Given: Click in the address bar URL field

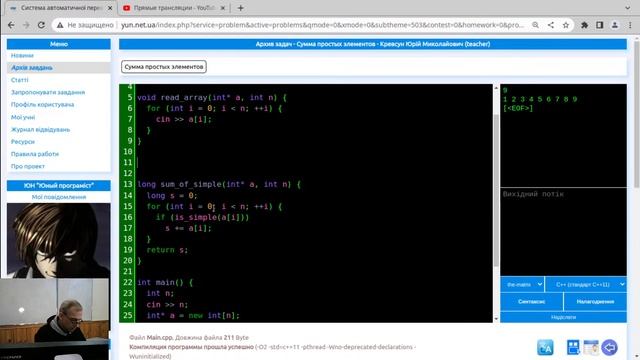Looking at the screenshot, I should point(322,25).
